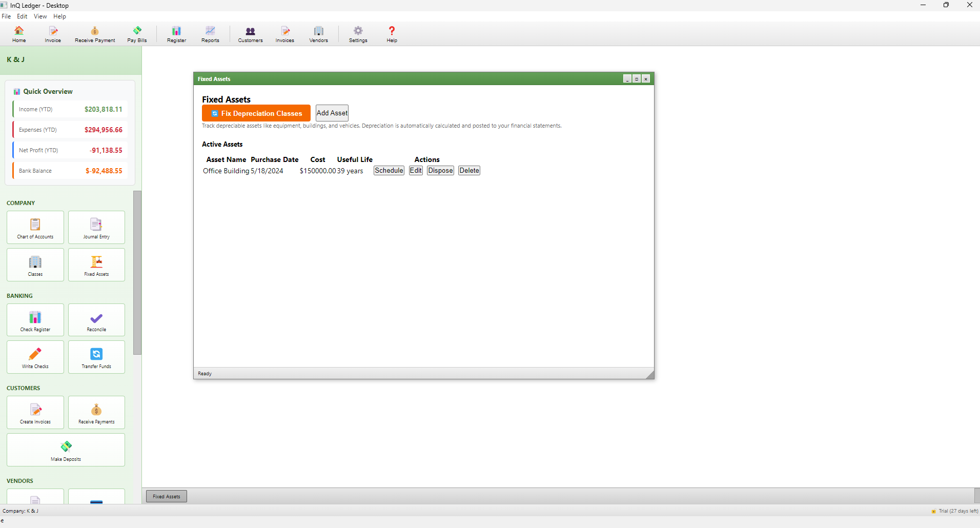Open the Fixed Assets sidebar tile
Screen dimensions: 980x528
(x=96, y=265)
